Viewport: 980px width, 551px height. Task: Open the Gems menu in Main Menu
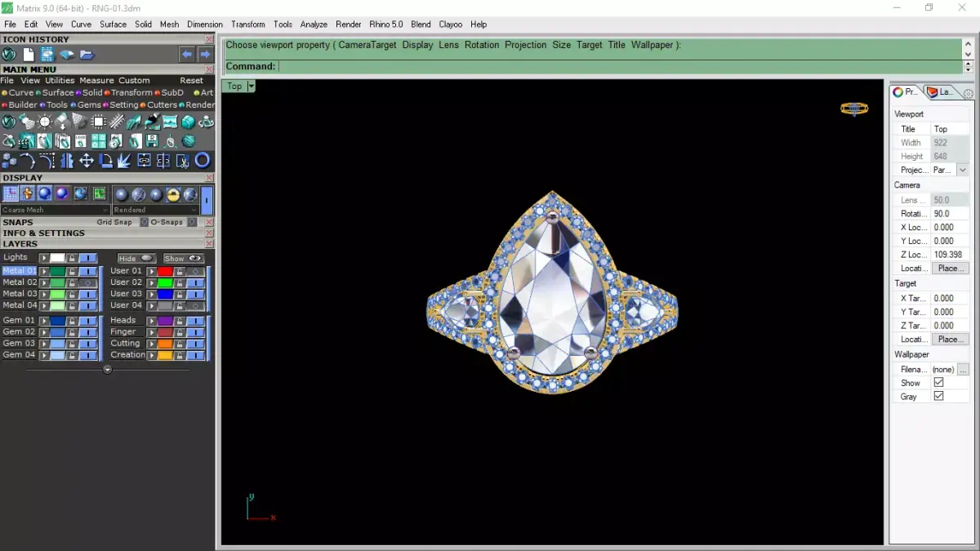click(90, 104)
